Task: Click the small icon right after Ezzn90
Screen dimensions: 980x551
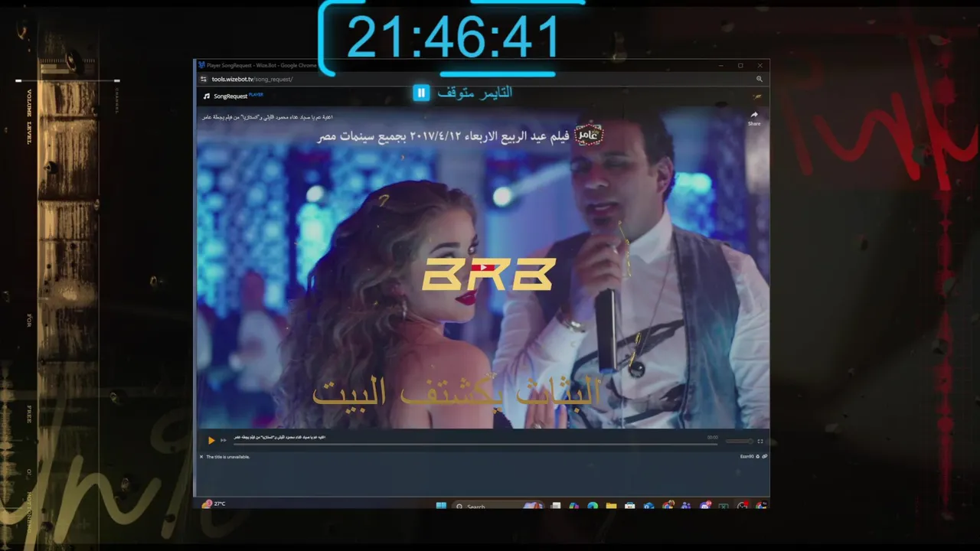Action: click(x=758, y=456)
